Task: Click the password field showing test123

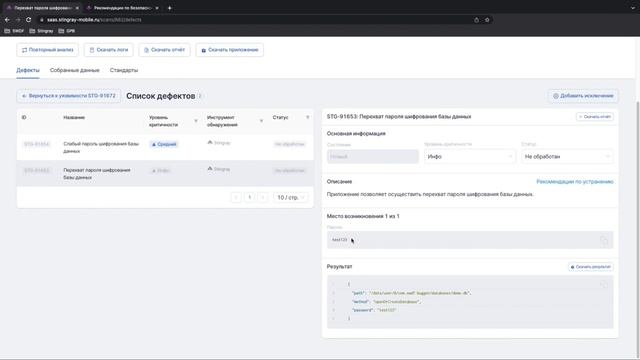Action: [470, 240]
